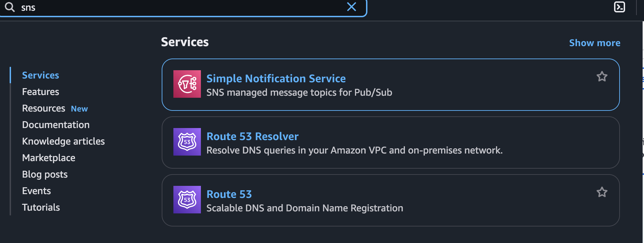Clear the sns search text
This screenshot has width=644, height=243.
pos(352,7)
